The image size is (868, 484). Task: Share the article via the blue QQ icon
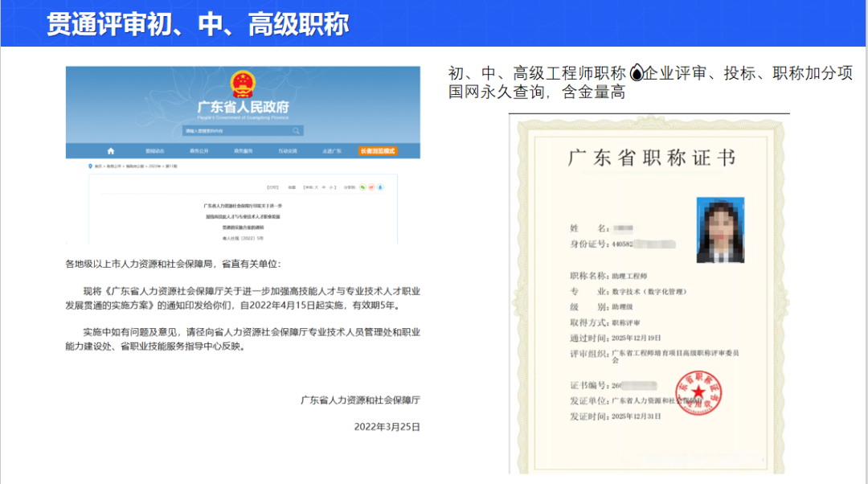pyautogui.click(x=380, y=187)
